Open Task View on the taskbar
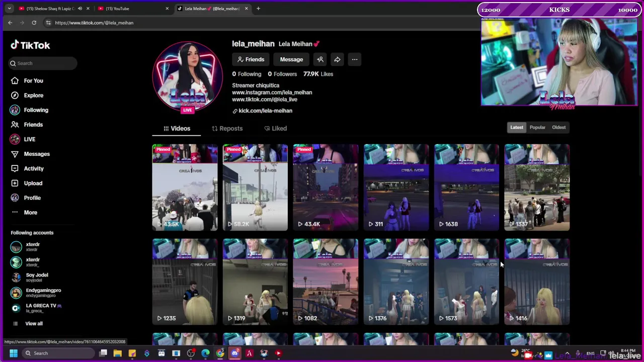Screen dimensions: 644x362 pos(103,353)
